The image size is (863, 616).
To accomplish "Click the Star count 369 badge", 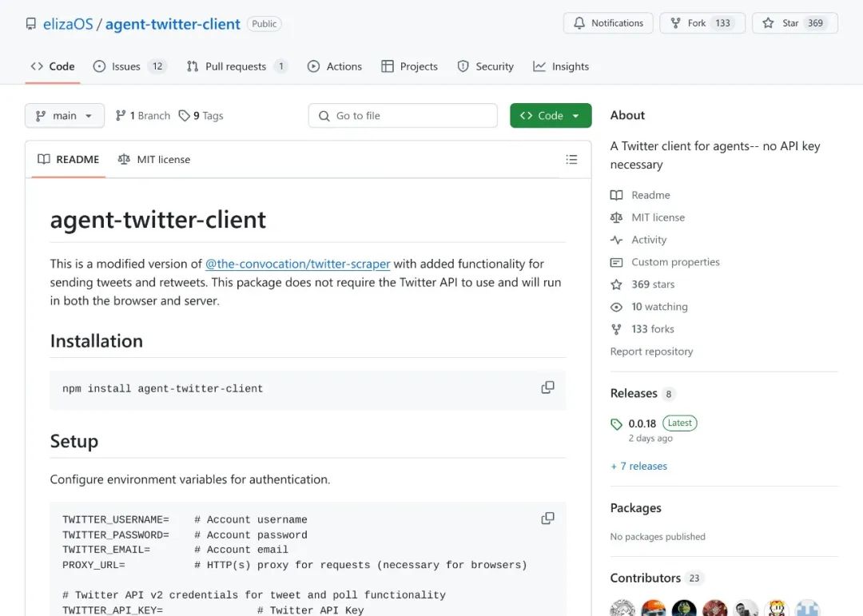I will 815,23.
